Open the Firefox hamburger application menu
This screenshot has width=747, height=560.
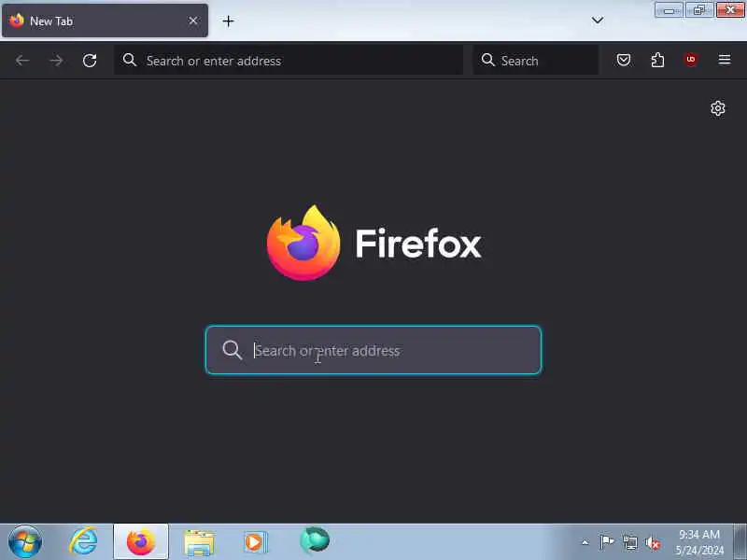(725, 60)
